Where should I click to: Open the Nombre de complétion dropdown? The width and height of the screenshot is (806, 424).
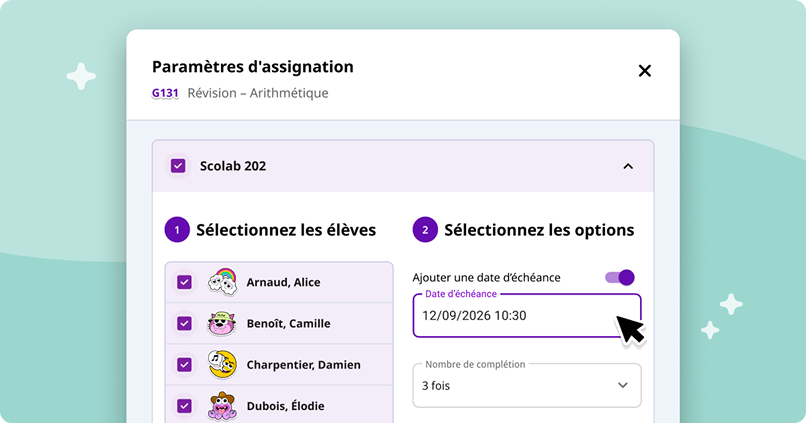pos(527,385)
